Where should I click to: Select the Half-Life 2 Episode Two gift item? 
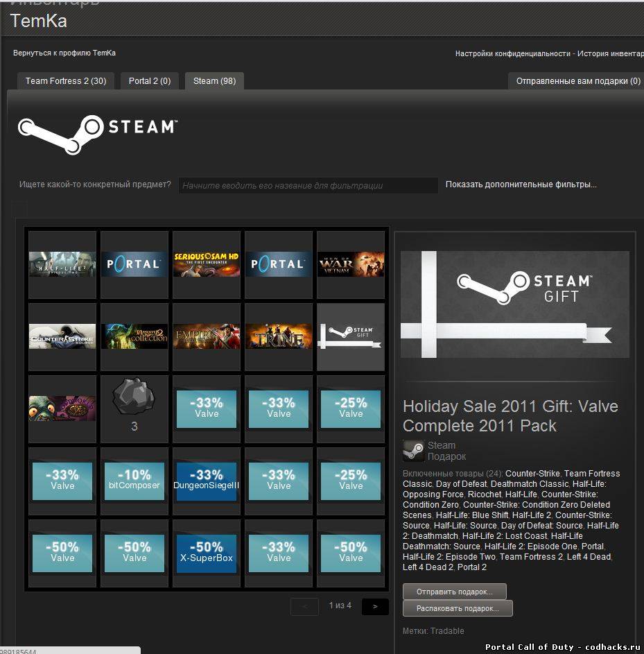tap(62, 264)
